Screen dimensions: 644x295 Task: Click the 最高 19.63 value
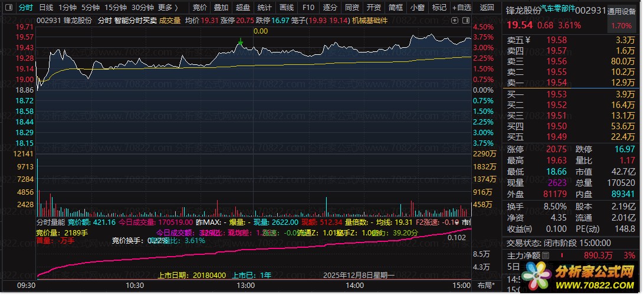tap(557, 160)
